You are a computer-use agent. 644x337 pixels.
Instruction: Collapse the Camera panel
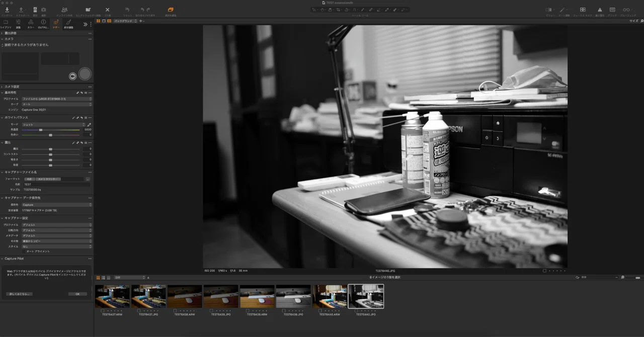tap(2, 39)
